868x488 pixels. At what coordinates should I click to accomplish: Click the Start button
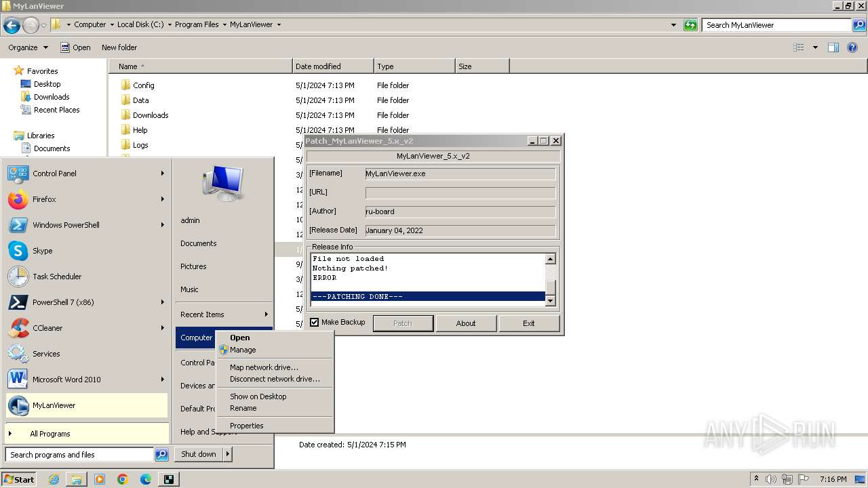tap(19, 479)
